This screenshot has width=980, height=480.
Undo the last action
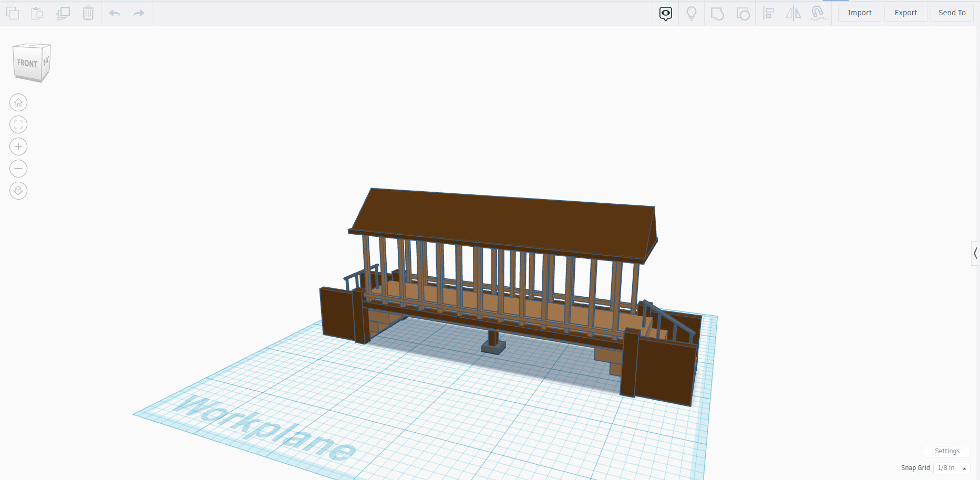point(115,13)
